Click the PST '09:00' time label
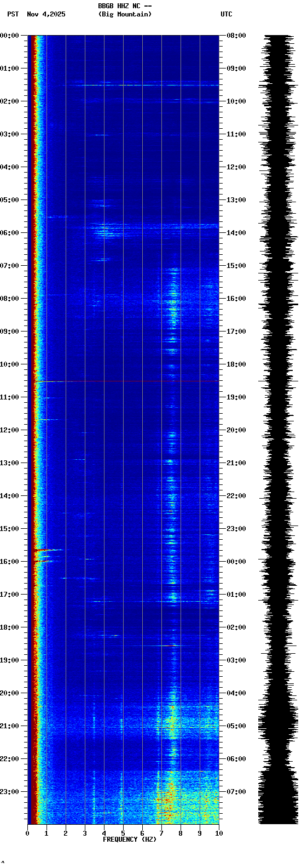Viewport: 302px width, 868px height. coord(10,332)
